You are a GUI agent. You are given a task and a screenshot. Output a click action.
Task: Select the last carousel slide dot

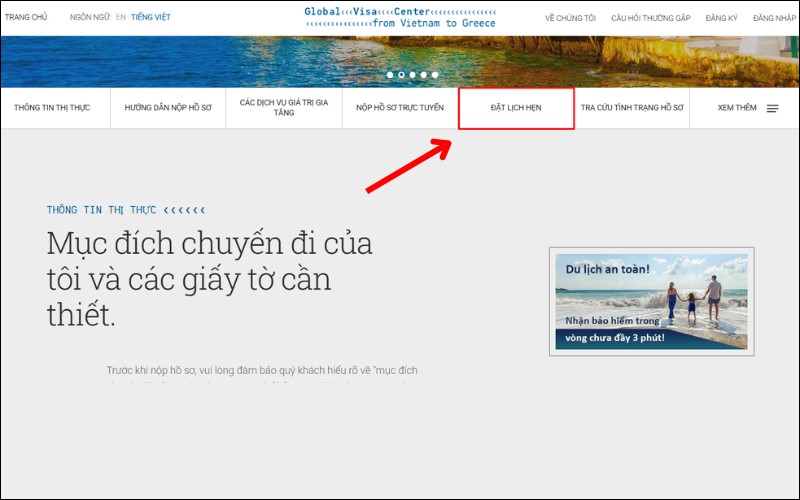435,74
